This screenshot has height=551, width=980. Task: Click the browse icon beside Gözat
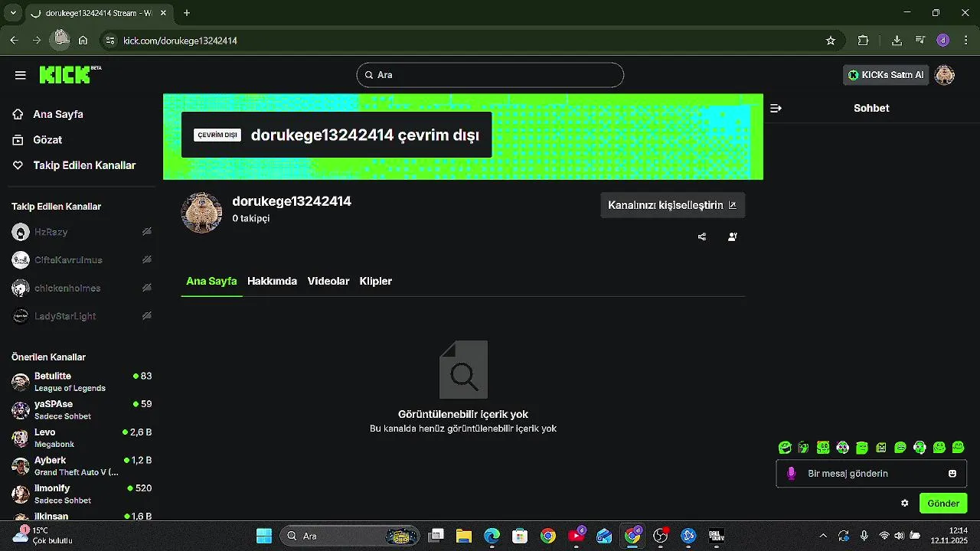18,140
